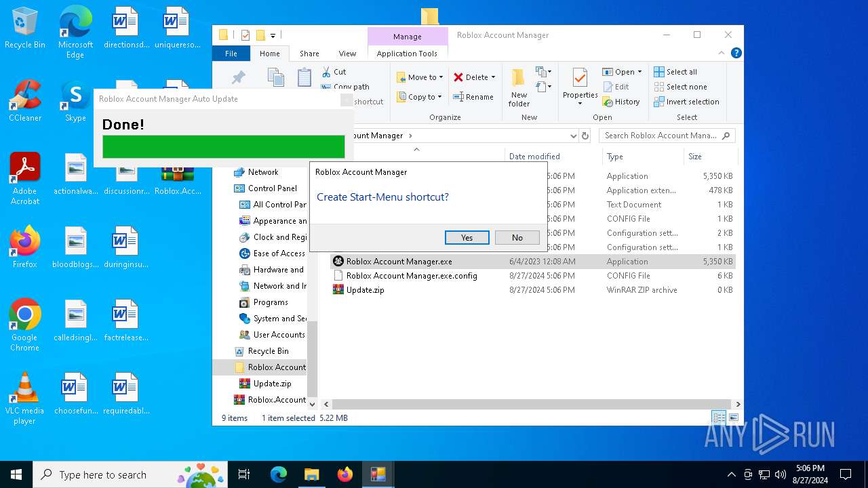Create a New folder
The width and height of the screenshot is (868, 488).
(x=519, y=87)
